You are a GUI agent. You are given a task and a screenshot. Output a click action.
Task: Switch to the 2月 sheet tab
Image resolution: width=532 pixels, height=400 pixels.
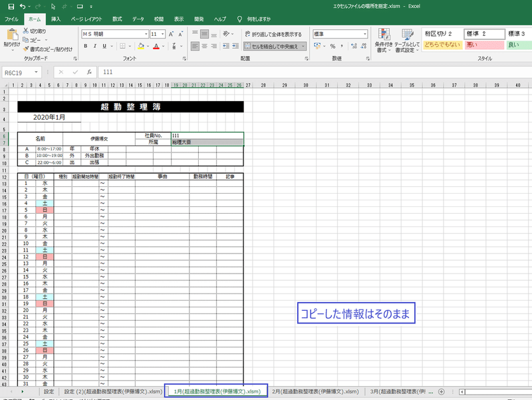point(315,391)
